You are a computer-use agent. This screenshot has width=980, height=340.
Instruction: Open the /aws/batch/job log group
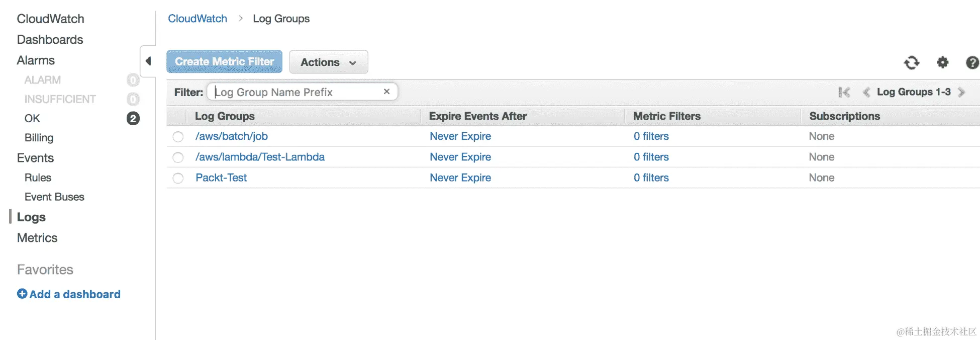point(232,136)
